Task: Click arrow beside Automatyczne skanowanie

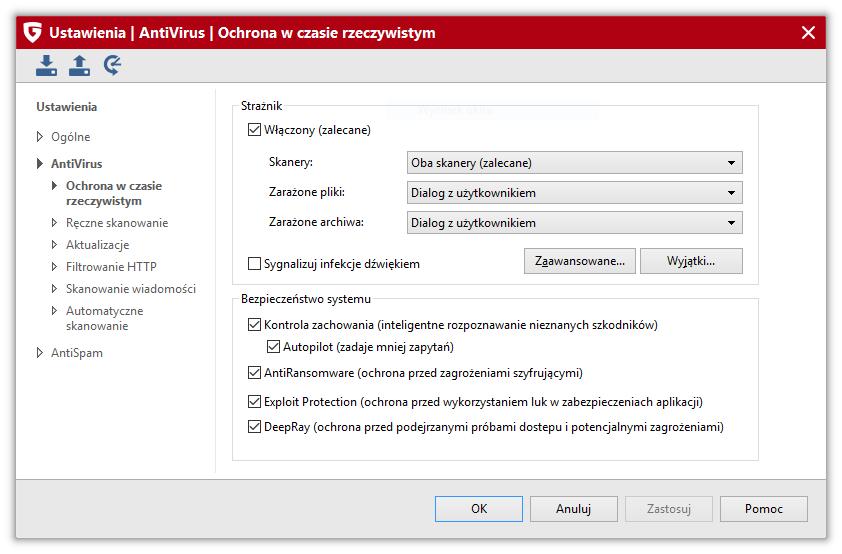Action: click(x=54, y=311)
